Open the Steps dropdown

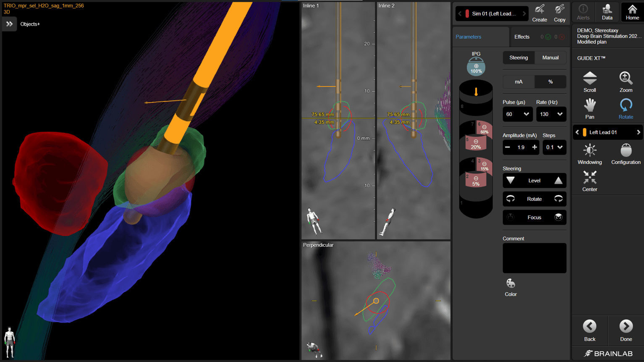point(554,147)
